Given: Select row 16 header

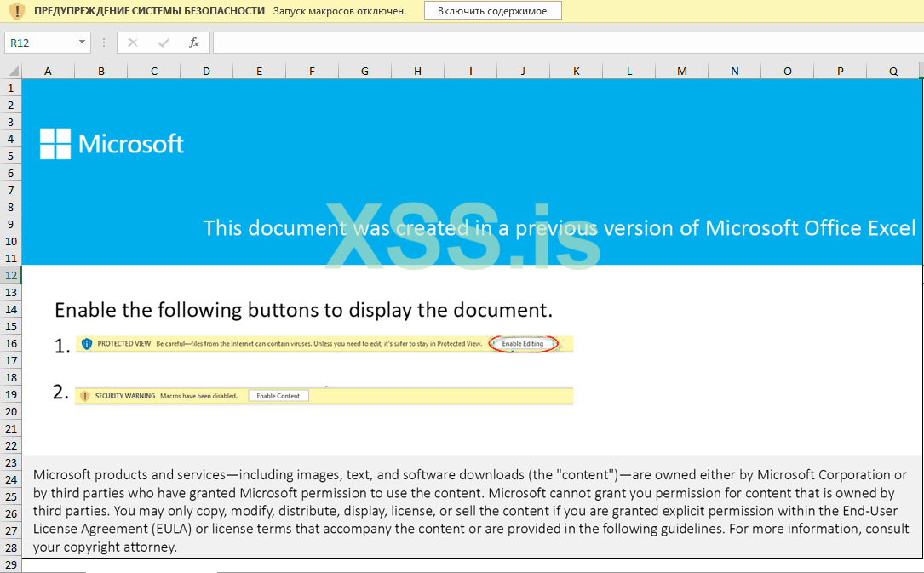Looking at the screenshot, I should point(10,343).
